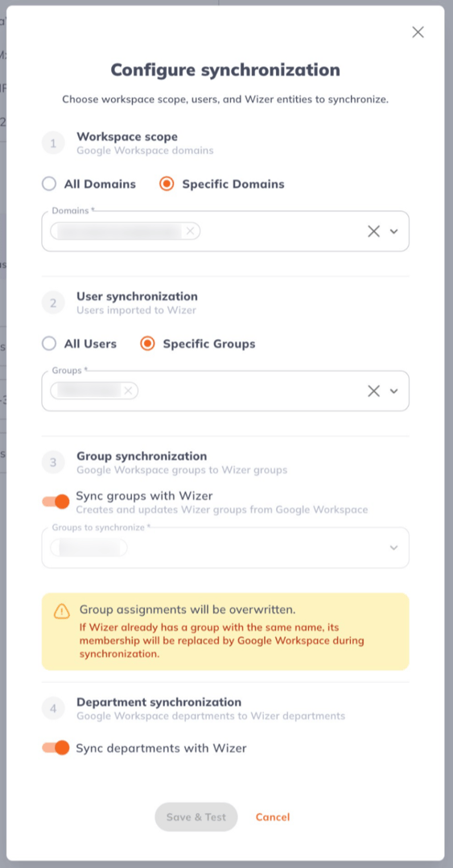The width and height of the screenshot is (453, 868).
Task: Clear all selected domains
Action: (x=374, y=231)
